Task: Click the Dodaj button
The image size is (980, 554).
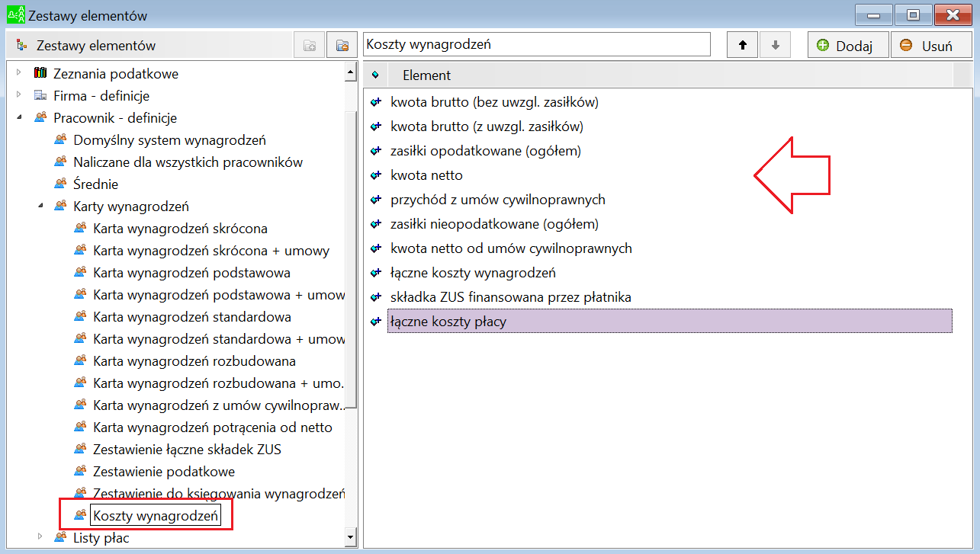Action: (848, 45)
